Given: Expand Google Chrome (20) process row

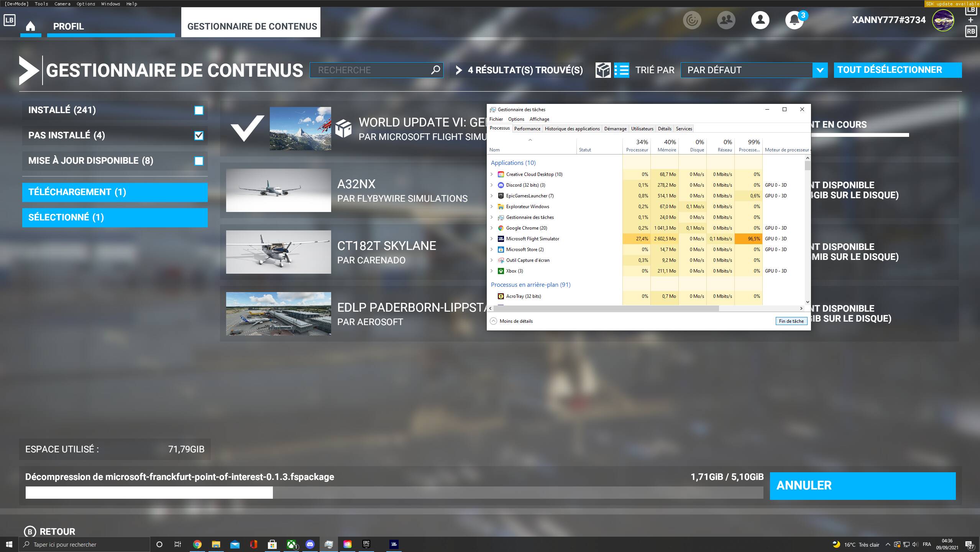Looking at the screenshot, I should 492,228.
